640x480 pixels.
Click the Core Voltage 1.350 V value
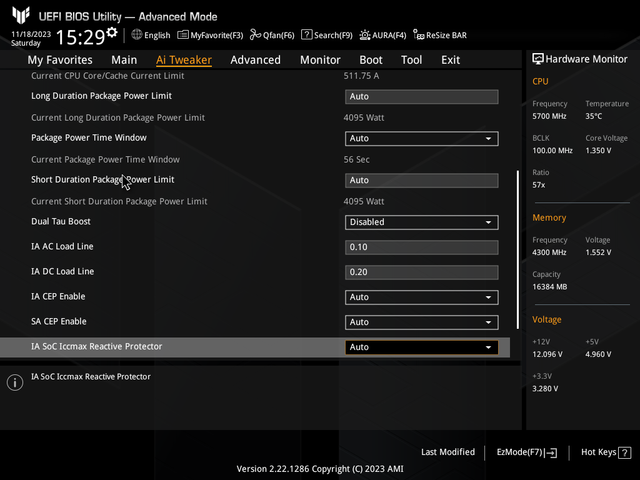pyautogui.click(x=598, y=151)
